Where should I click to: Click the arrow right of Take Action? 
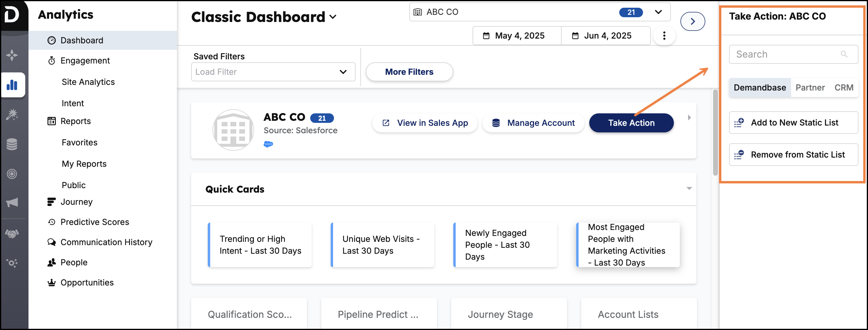click(x=689, y=118)
